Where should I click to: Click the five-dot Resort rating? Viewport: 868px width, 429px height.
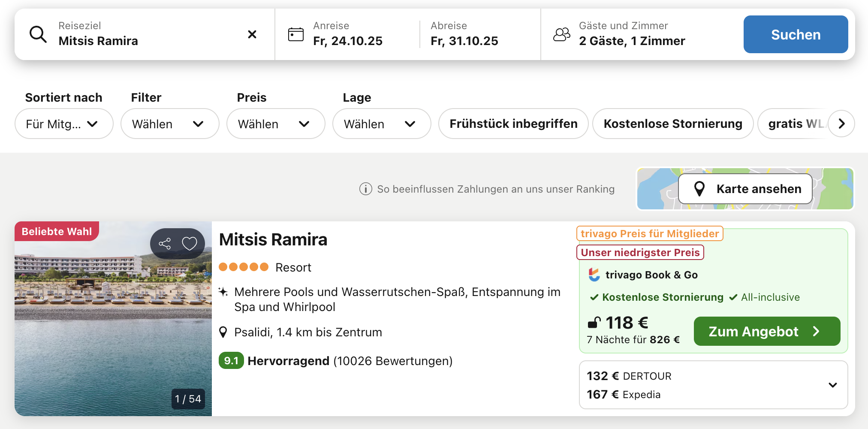click(x=244, y=267)
